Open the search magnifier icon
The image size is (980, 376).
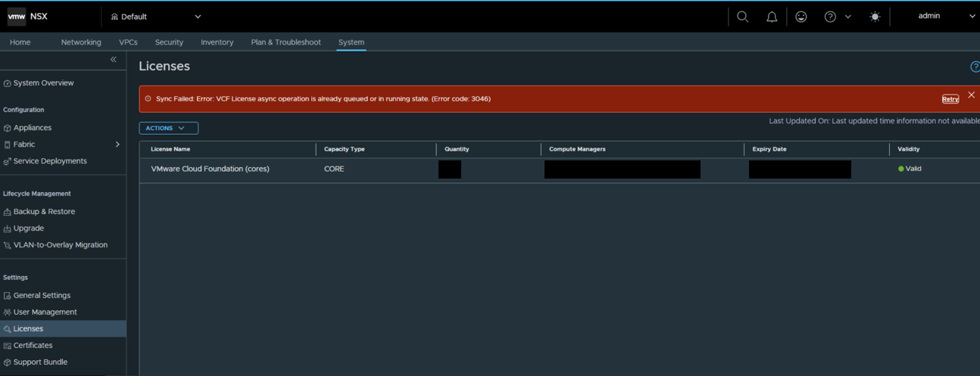(x=742, y=17)
